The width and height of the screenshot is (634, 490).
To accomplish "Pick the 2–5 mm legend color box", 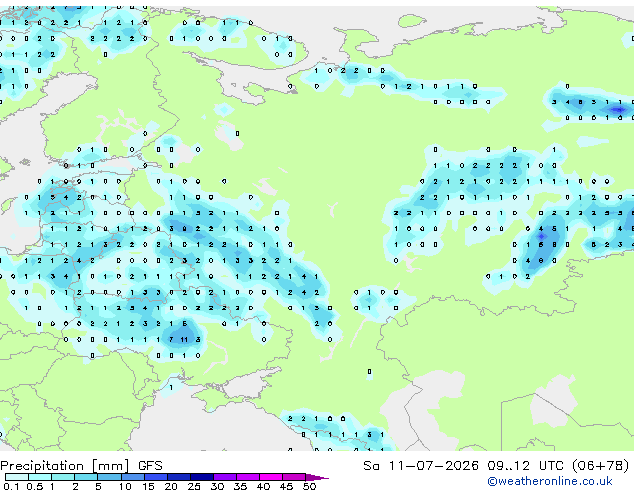I will tap(86, 477).
